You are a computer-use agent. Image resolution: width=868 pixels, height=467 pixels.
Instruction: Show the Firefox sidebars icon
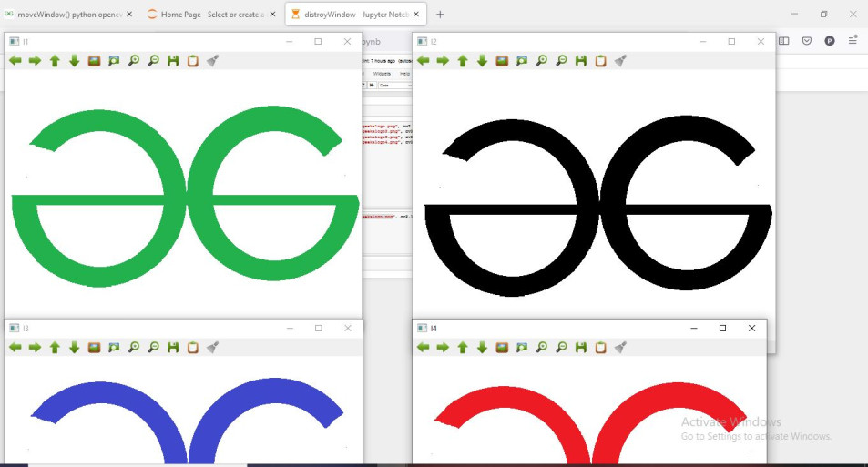(784, 41)
